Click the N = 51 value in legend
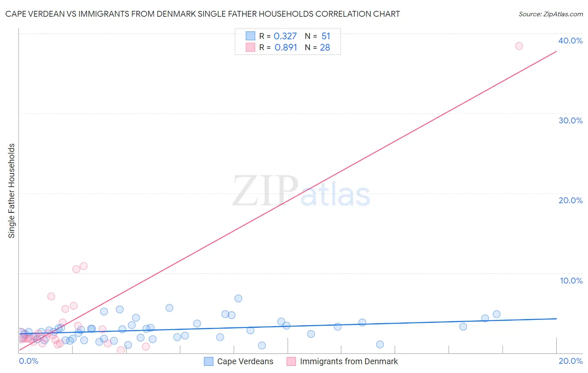Image resolution: width=588 pixels, height=373 pixels. tap(318, 36)
